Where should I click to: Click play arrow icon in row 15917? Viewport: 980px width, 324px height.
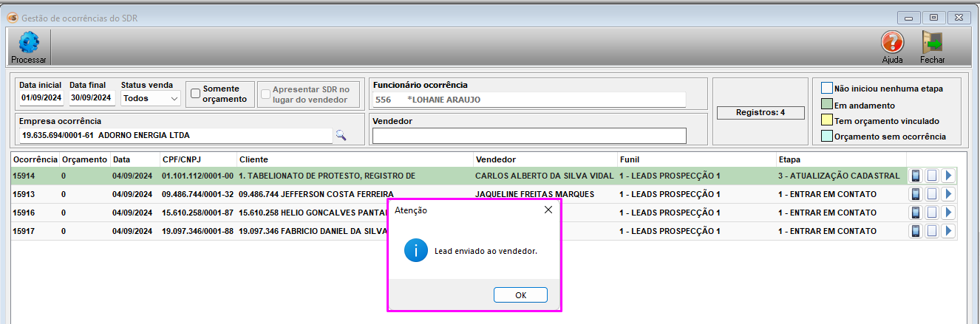[948, 231]
